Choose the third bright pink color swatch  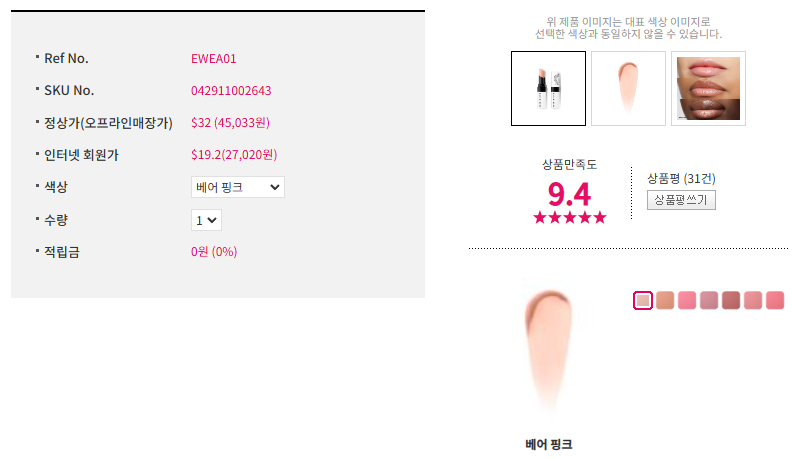point(687,300)
